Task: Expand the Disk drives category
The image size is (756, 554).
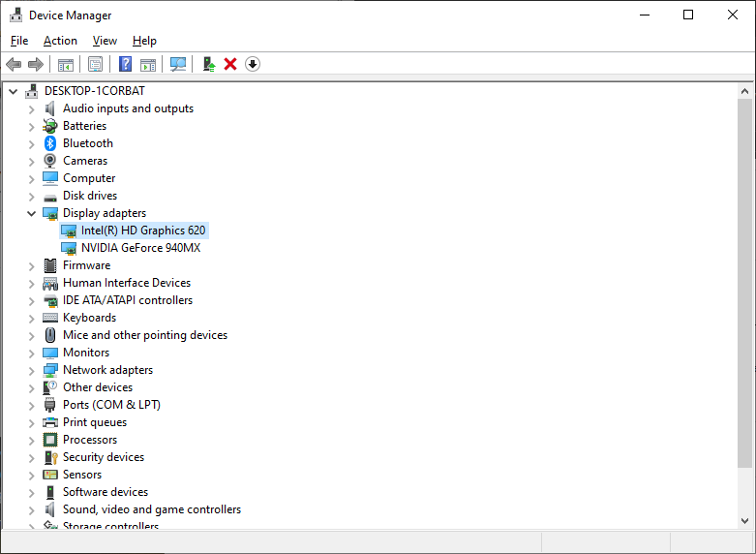Action: (x=31, y=196)
